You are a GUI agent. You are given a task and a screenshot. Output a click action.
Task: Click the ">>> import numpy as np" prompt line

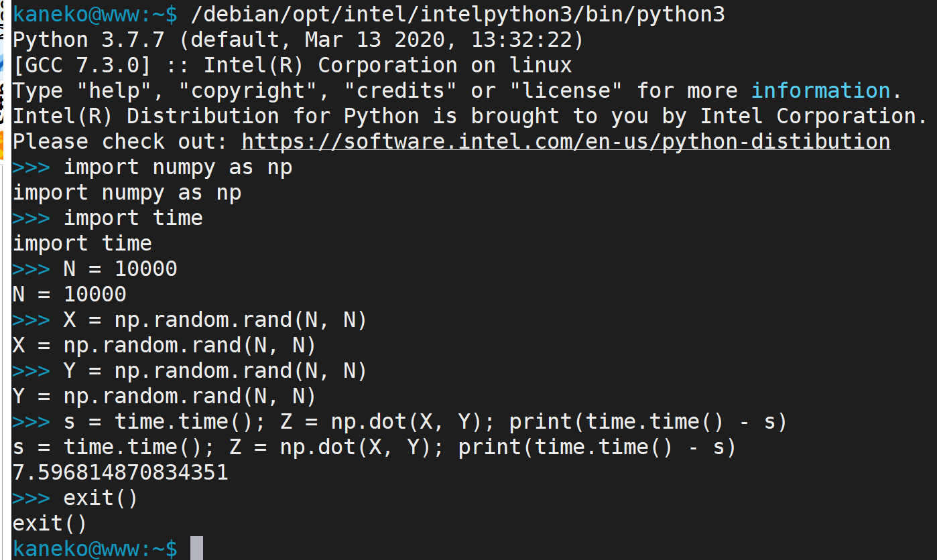click(x=153, y=167)
